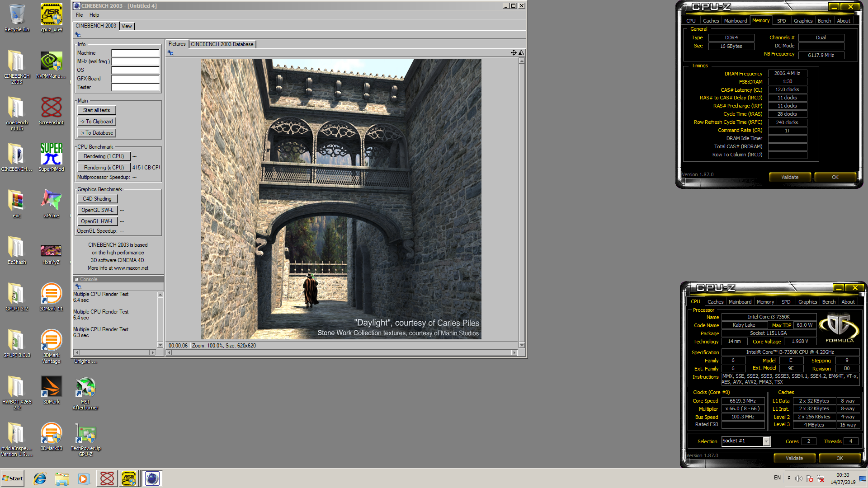Screen dimensions: 868x488
Task: Click the Tester input field
Action: pyautogui.click(x=136, y=87)
